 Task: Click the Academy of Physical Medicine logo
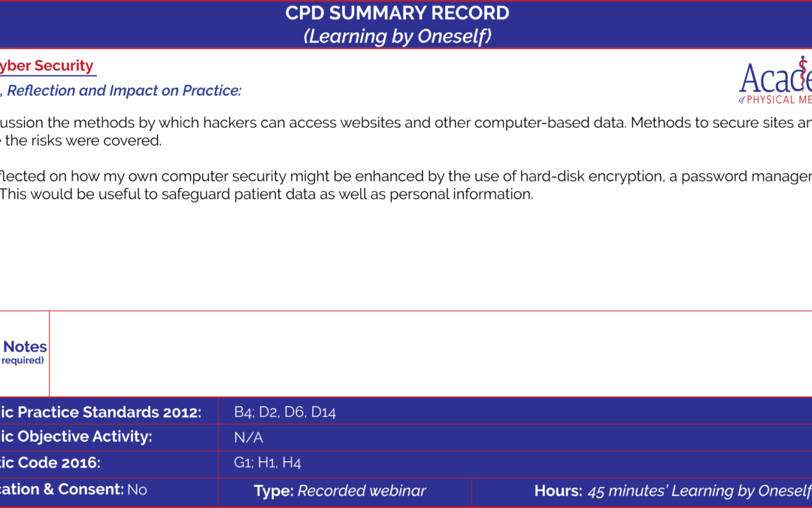[775, 80]
